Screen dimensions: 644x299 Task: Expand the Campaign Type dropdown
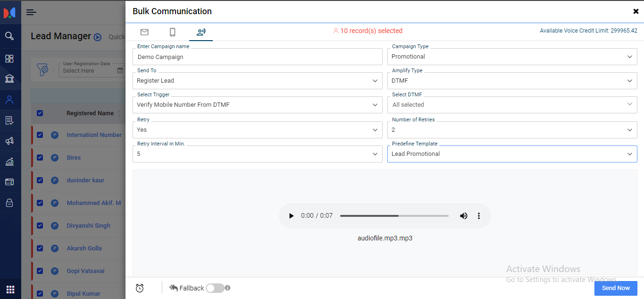click(512, 57)
